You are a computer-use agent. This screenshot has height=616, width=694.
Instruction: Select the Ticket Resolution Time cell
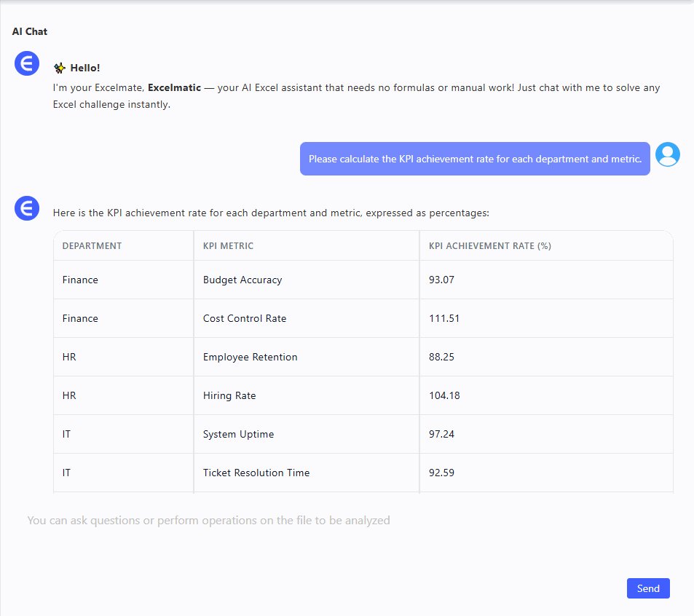(256, 473)
